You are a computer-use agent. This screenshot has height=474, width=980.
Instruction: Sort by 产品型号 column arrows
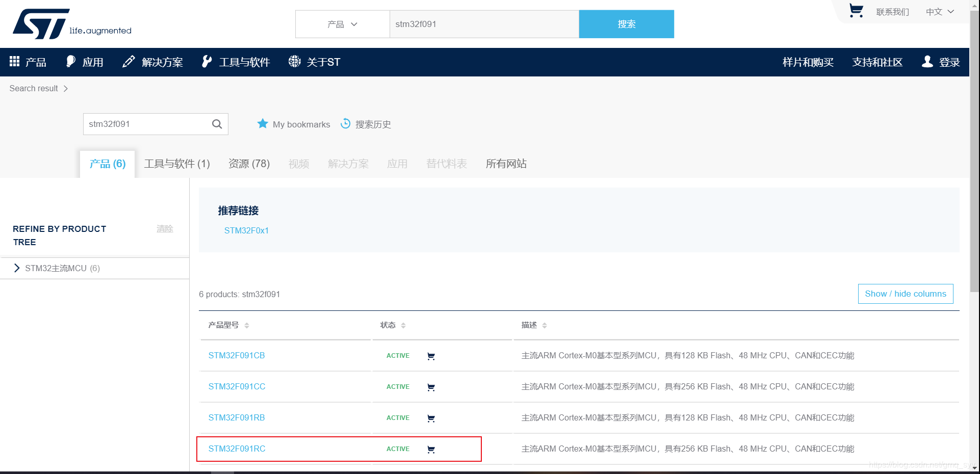tap(247, 325)
